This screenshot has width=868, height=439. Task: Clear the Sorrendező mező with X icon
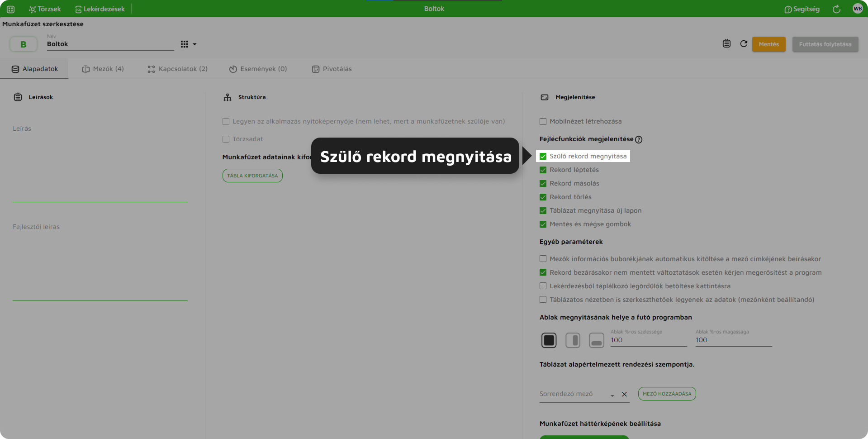pos(624,394)
